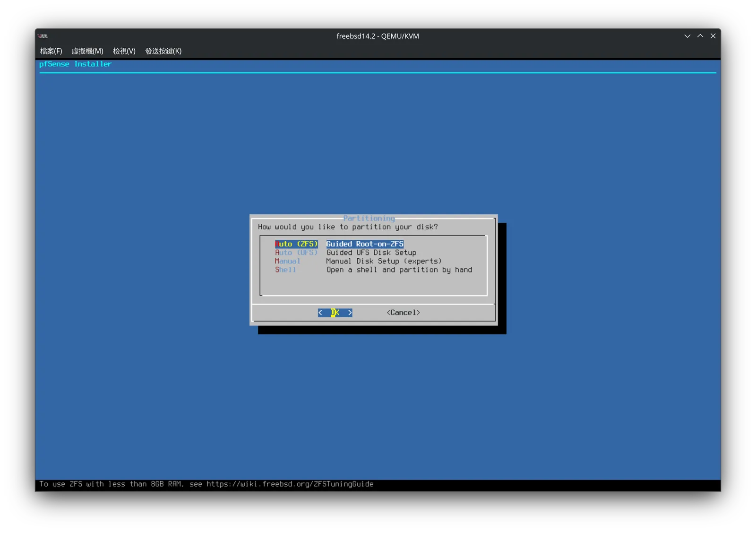This screenshot has width=756, height=533.
Task: Click the 'pfSense Installer' header text
Action: pos(76,64)
